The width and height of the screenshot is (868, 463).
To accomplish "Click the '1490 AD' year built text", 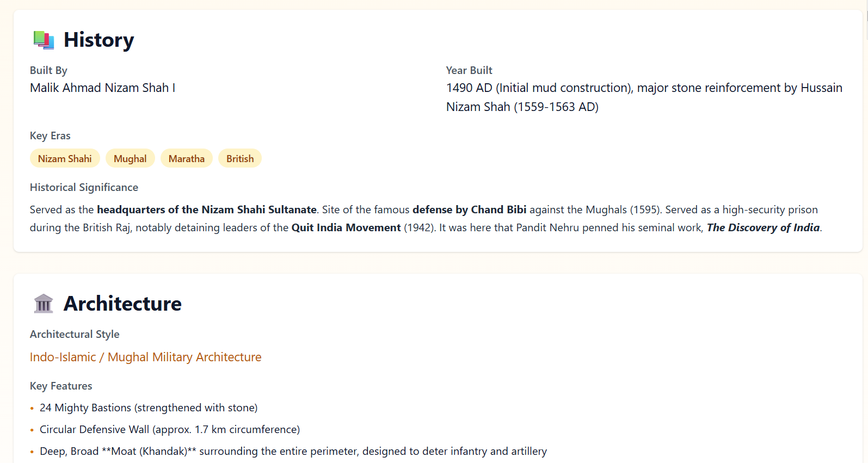I will click(469, 88).
